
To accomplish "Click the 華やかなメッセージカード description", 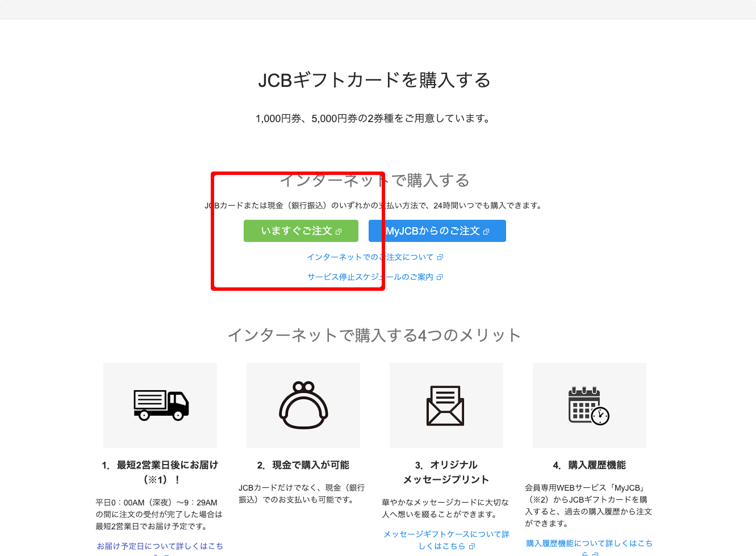I will [x=446, y=508].
